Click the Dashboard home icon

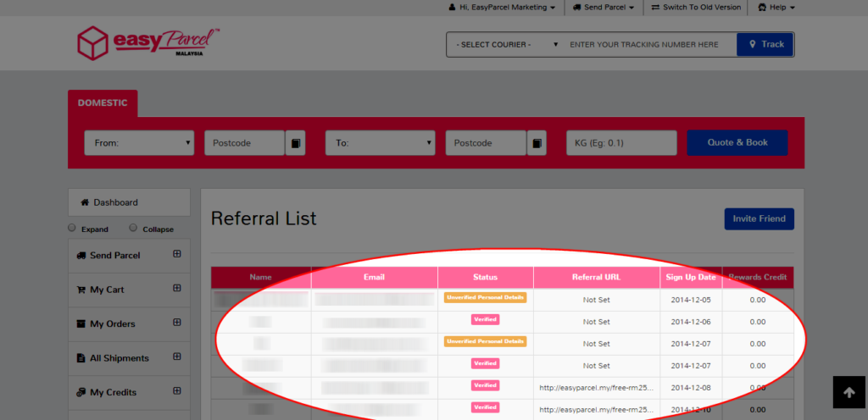point(85,202)
